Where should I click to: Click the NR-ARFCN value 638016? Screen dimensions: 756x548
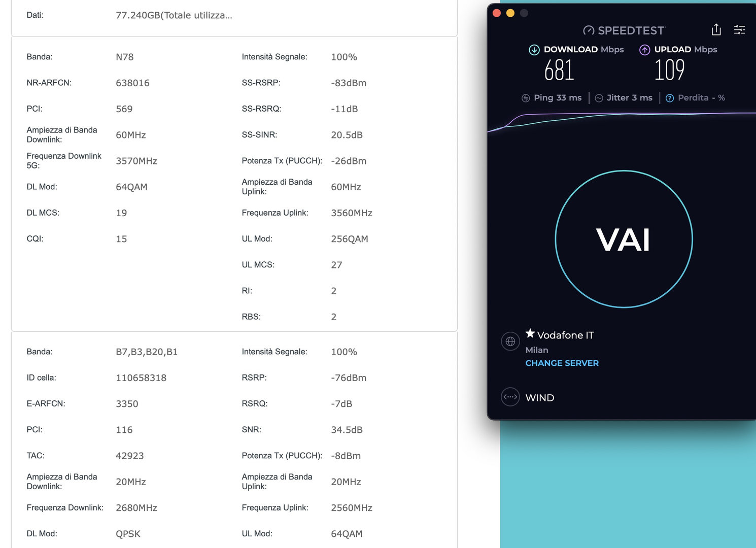click(x=132, y=83)
